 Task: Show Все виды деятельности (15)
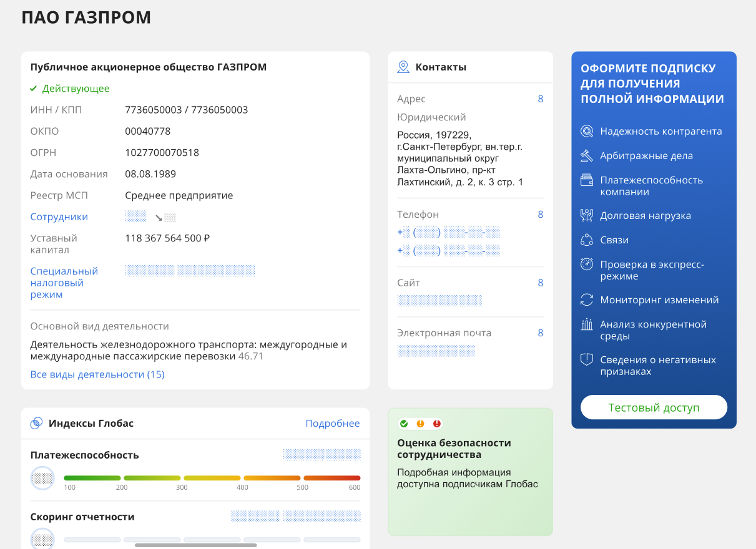[97, 375]
